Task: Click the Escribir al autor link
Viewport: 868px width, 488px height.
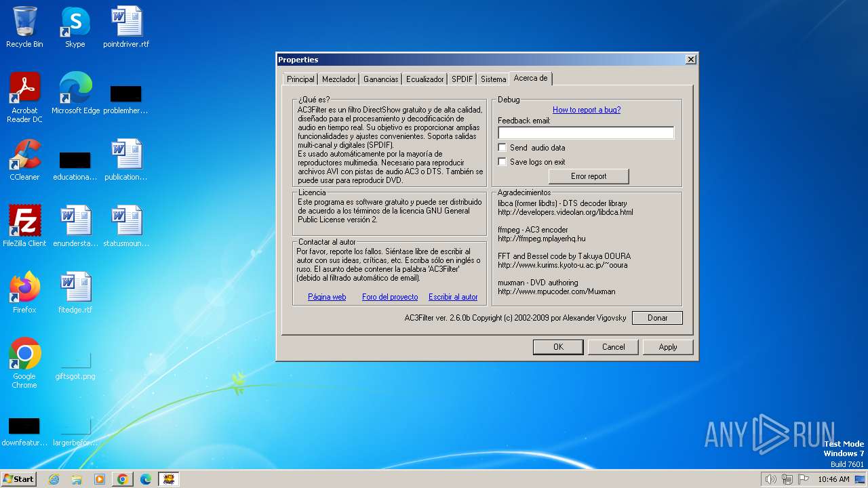Action: [453, 297]
